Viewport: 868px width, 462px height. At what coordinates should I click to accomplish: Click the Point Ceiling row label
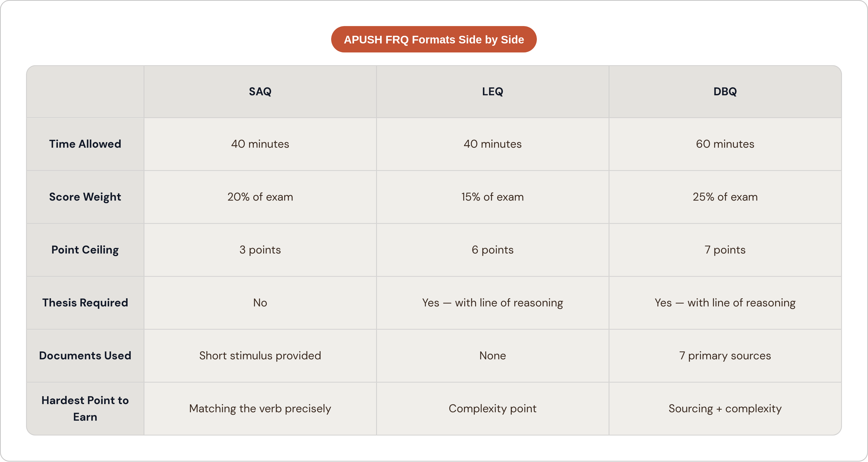coord(85,250)
